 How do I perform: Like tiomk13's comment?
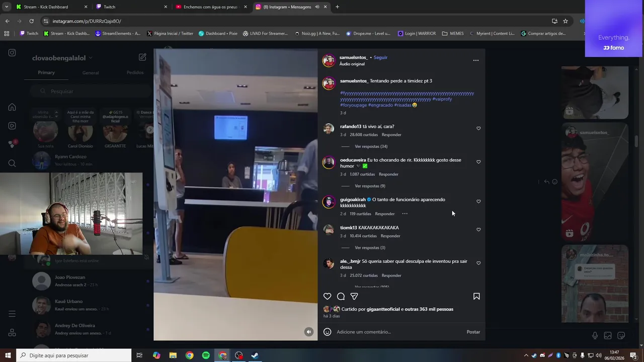coord(478,230)
